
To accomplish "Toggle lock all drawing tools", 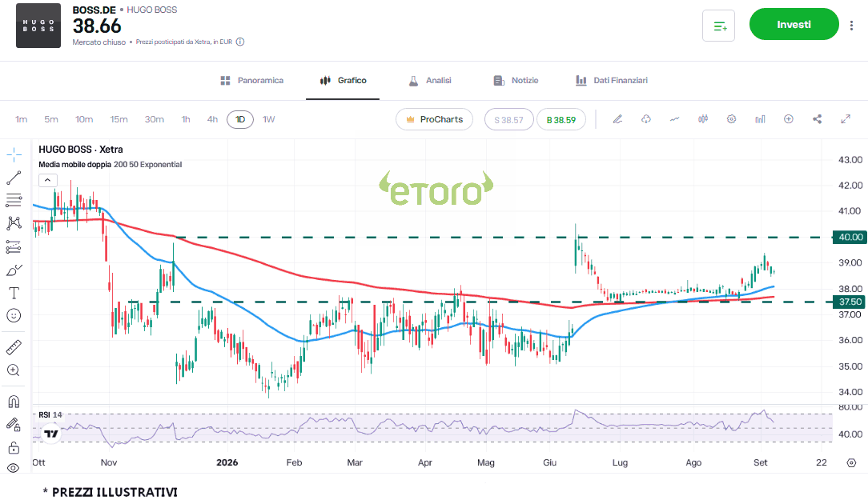I will (x=14, y=447).
